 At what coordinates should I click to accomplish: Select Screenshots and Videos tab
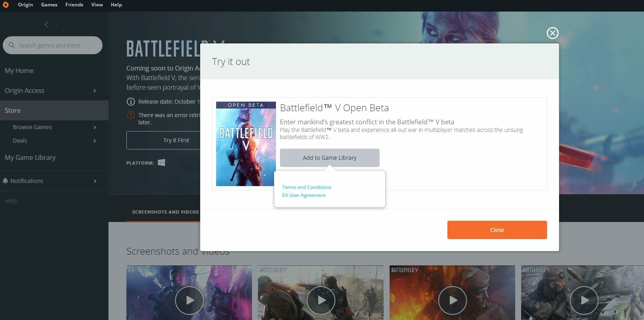coord(165,212)
